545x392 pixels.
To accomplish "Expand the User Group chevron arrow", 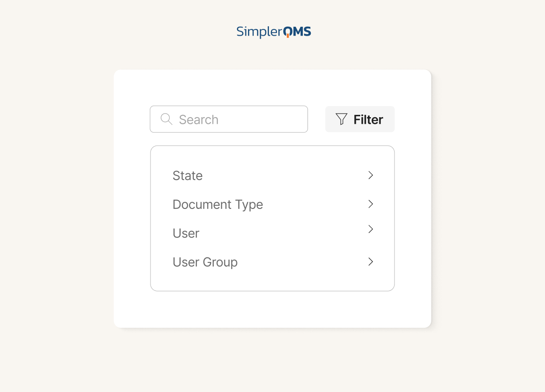I will tap(370, 261).
